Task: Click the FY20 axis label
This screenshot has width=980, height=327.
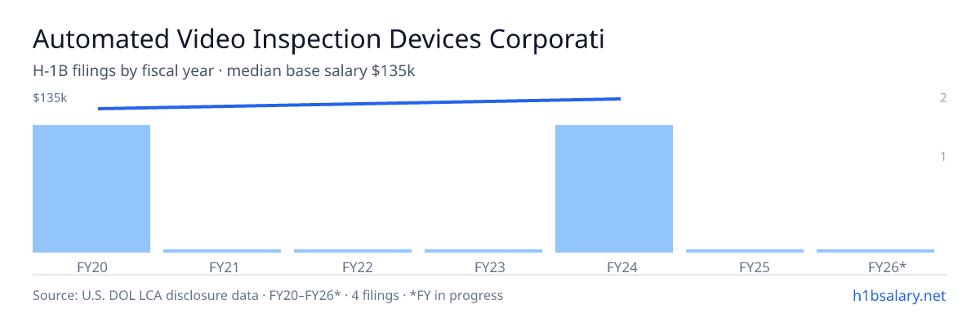Action: [91, 267]
